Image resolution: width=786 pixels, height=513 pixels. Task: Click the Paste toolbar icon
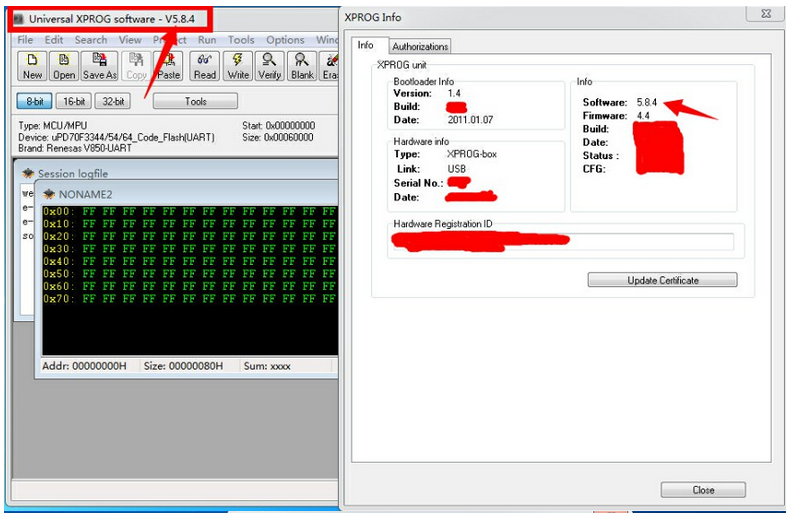168,66
